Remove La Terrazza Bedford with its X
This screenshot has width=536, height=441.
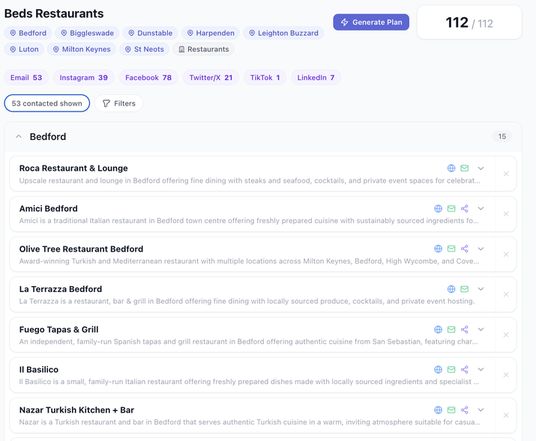tap(506, 294)
